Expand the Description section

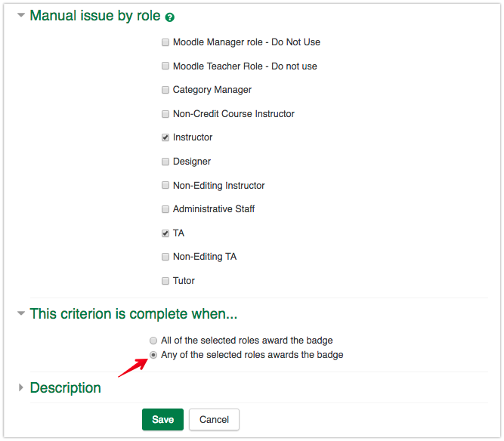(20, 387)
